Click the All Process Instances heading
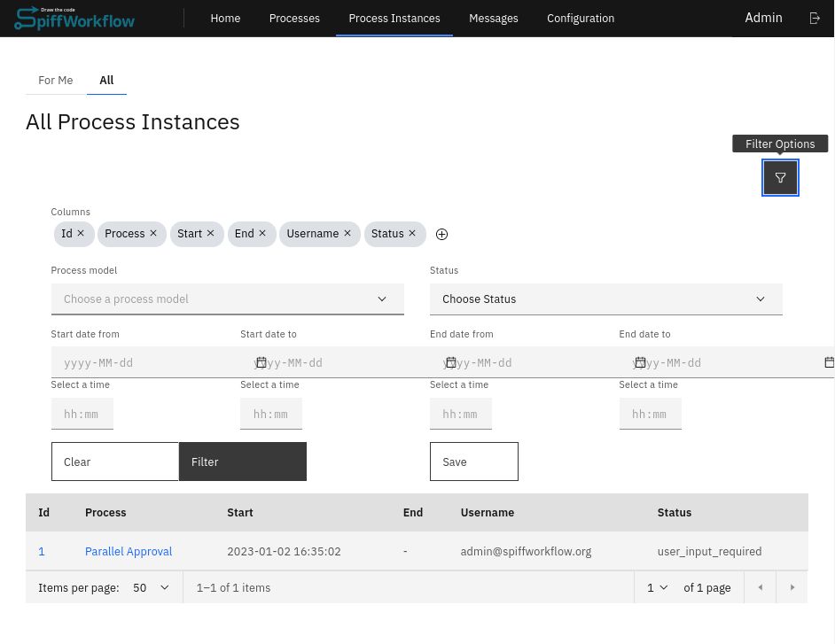This screenshot has width=835, height=644. (x=133, y=122)
